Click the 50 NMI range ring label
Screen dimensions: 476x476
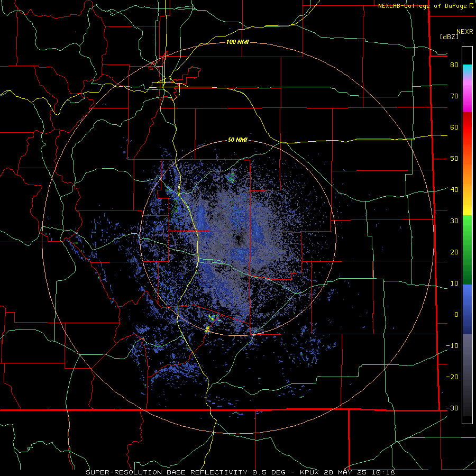[237, 140]
